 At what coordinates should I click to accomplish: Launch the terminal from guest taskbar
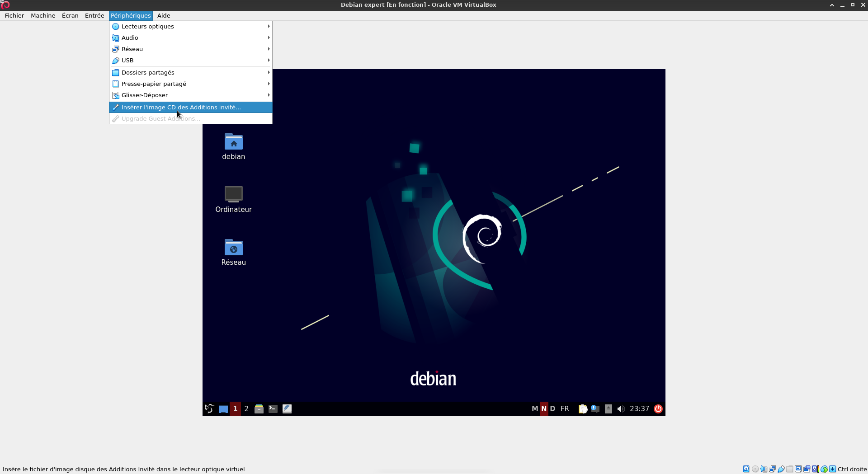273,409
